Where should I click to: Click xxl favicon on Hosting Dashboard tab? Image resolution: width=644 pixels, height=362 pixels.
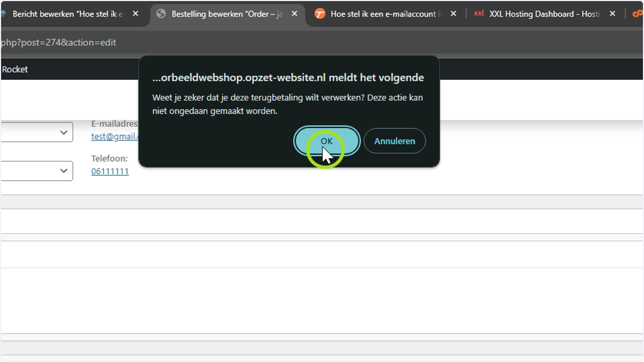479,14
